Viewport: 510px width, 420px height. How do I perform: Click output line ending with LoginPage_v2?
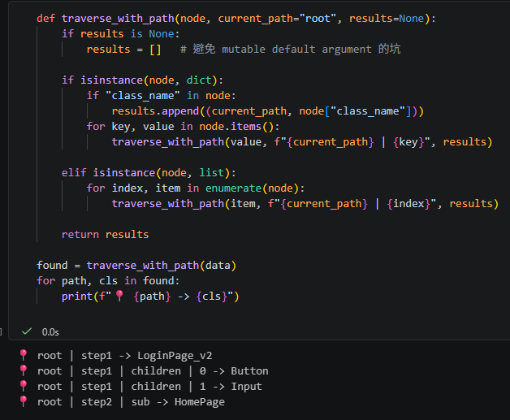pyautogui.click(x=116, y=356)
